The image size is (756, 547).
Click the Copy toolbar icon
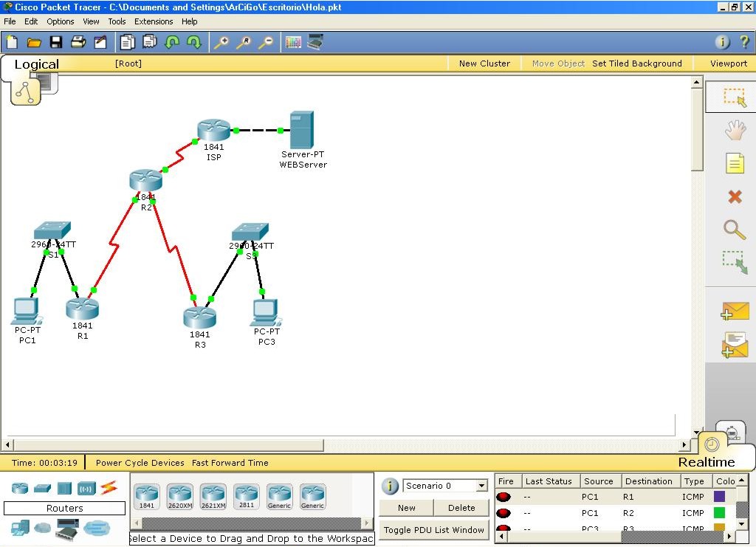coord(127,42)
